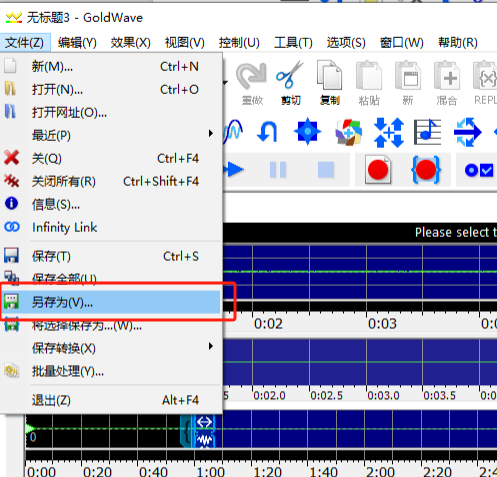Click the double-arrow overview selection handle
Viewport: 497px width, 477px height.
pos(204,422)
